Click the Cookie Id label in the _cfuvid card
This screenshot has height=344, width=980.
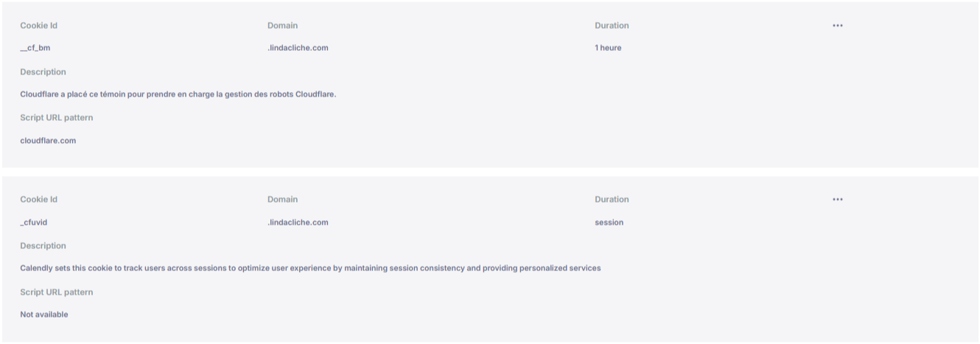38,200
